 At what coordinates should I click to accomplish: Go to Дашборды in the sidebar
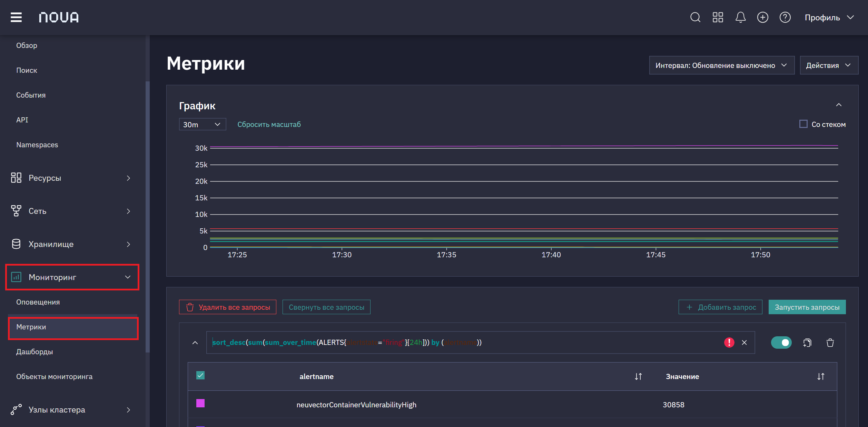pyautogui.click(x=34, y=352)
